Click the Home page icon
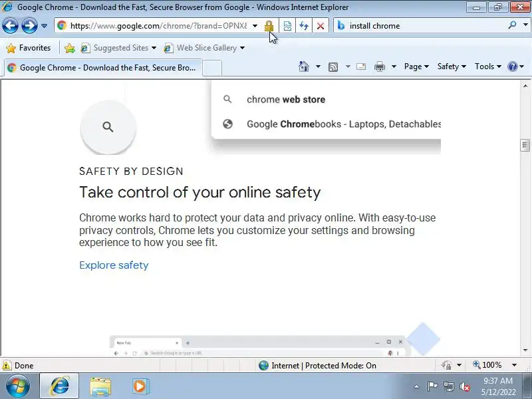 [304, 66]
